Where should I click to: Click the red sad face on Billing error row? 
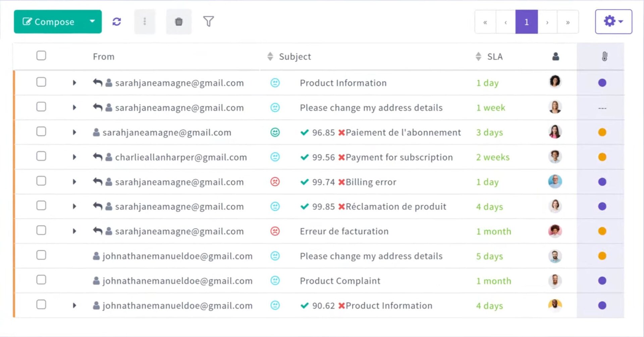click(275, 182)
